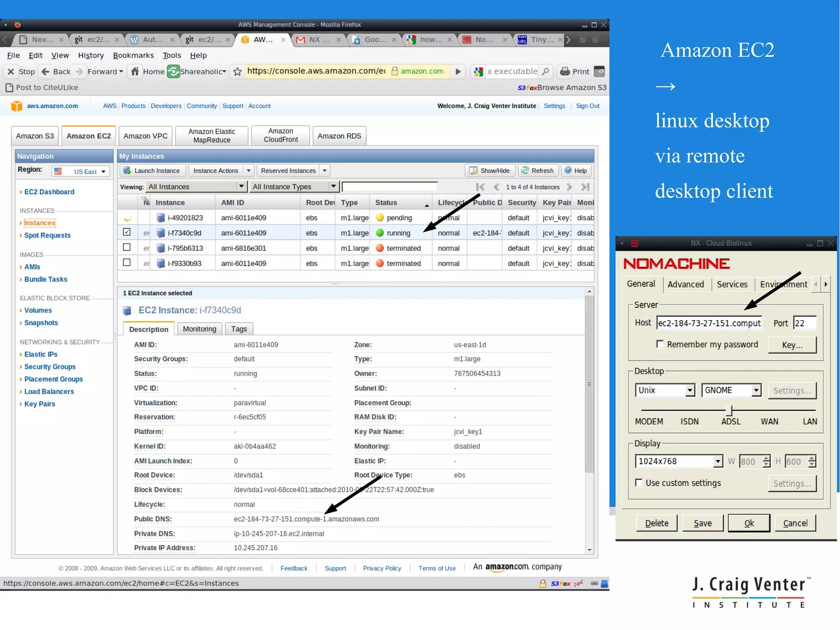This screenshot has width=840, height=630.
Task: Click the NX Host input field
Action: click(709, 323)
